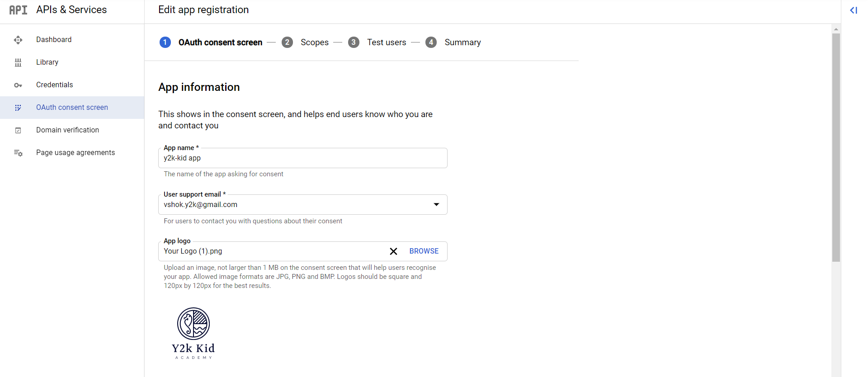
Task: Jump to the Scopes step
Action: pyautogui.click(x=315, y=42)
